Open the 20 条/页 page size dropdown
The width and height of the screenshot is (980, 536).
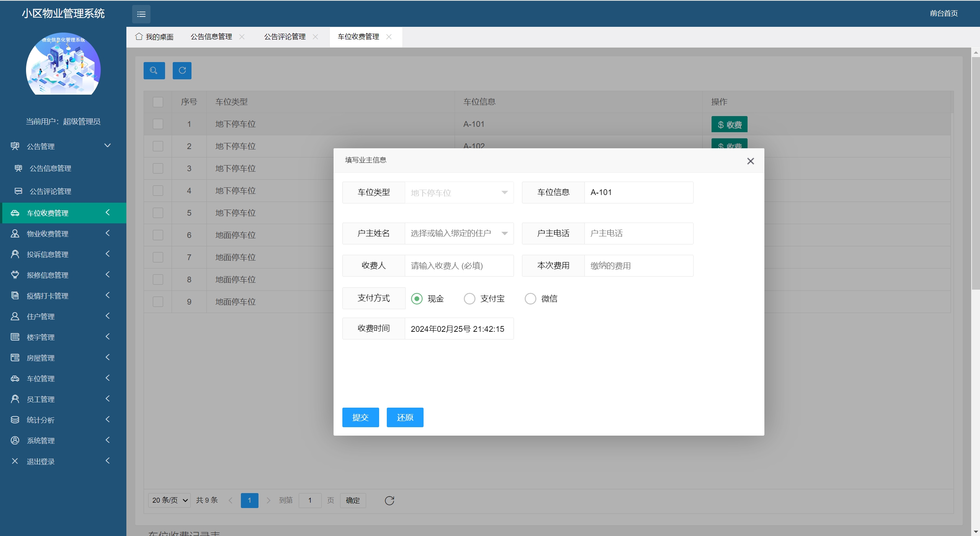pyautogui.click(x=169, y=500)
